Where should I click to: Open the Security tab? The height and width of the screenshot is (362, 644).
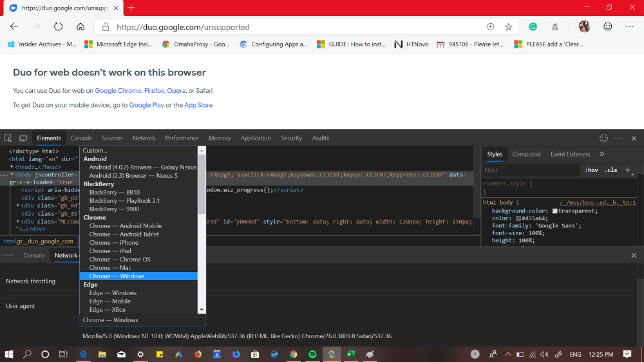291,138
